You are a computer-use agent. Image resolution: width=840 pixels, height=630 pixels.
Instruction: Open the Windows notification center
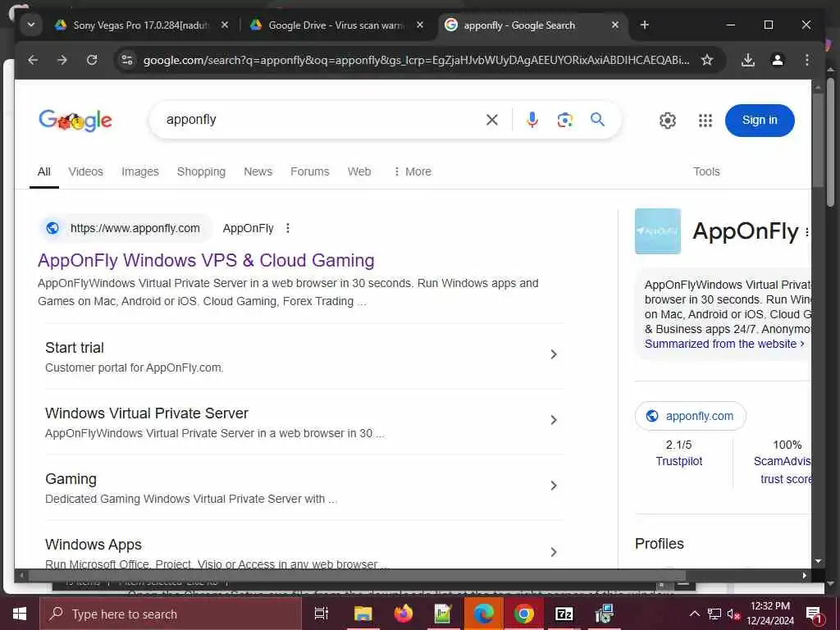814,614
